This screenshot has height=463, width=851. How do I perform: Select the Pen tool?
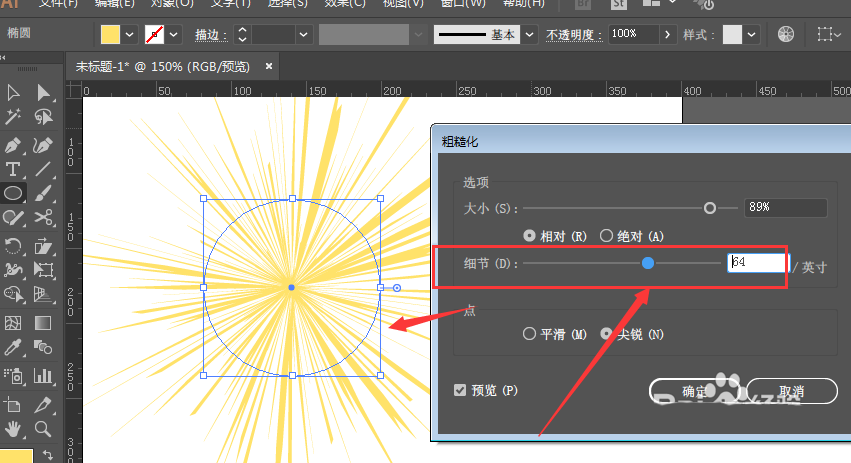pos(13,145)
